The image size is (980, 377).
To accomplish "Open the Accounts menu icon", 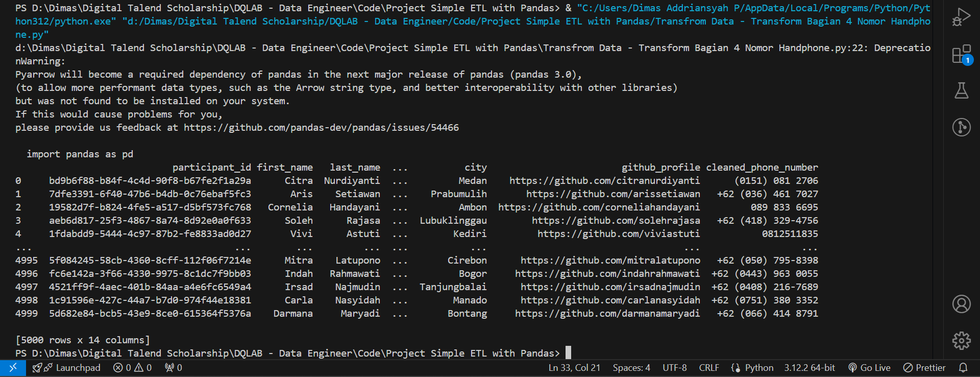I will point(961,304).
